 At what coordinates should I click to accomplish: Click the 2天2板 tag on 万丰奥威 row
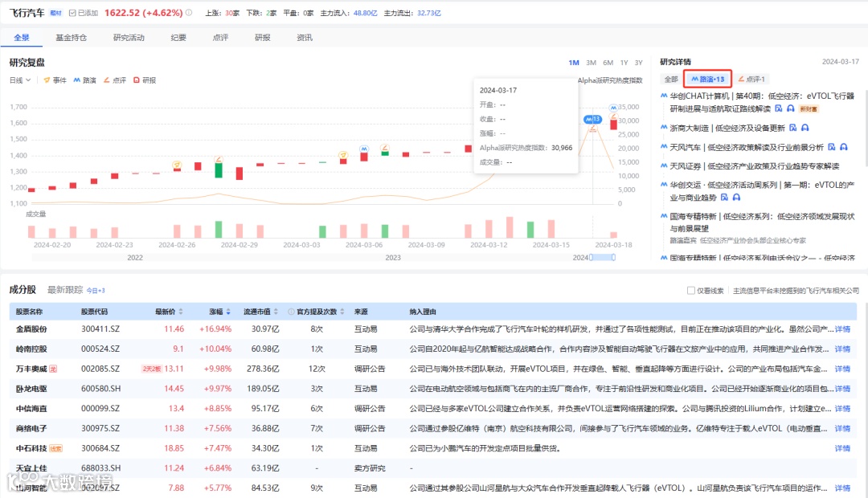151,369
